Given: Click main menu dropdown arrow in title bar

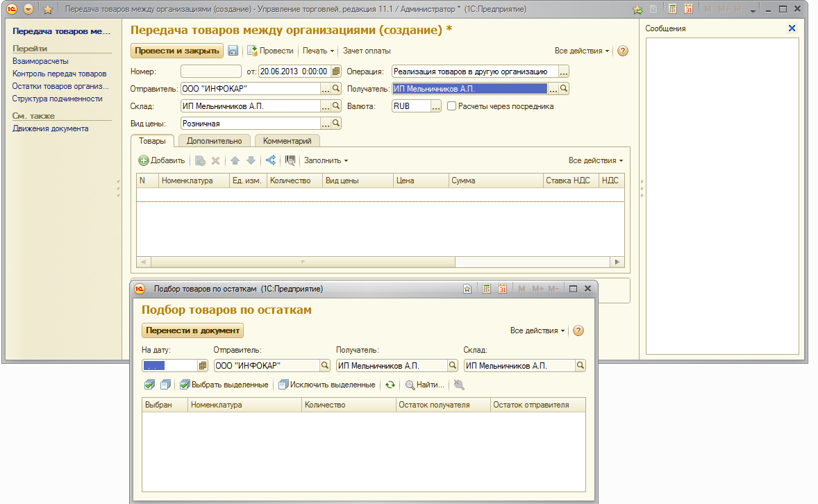Looking at the screenshot, I should click(x=28, y=10).
